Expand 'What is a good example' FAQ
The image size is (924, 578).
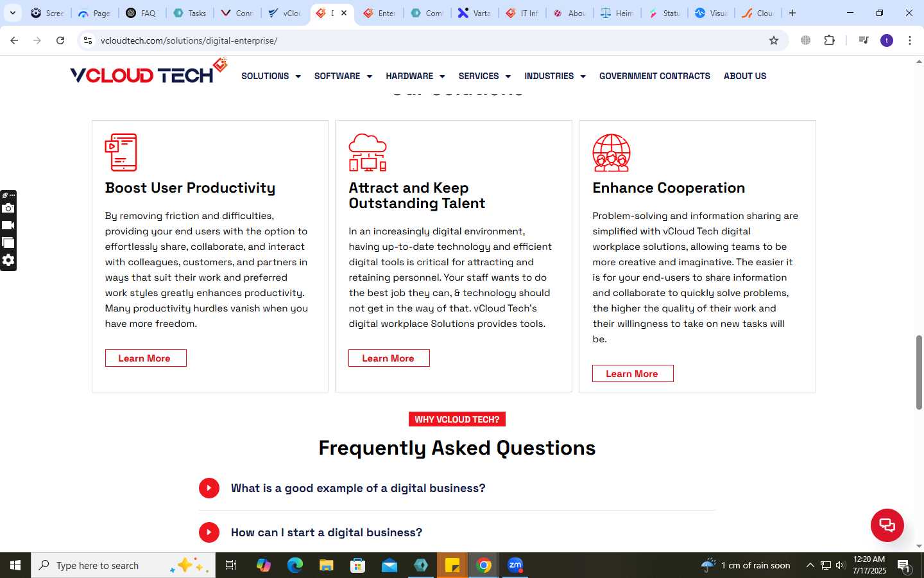click(x=457, y=488)
